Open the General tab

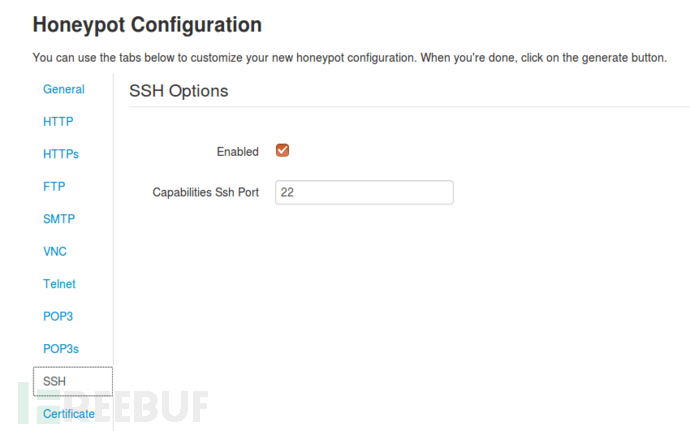pyautogui.click(x=63, y=89)
